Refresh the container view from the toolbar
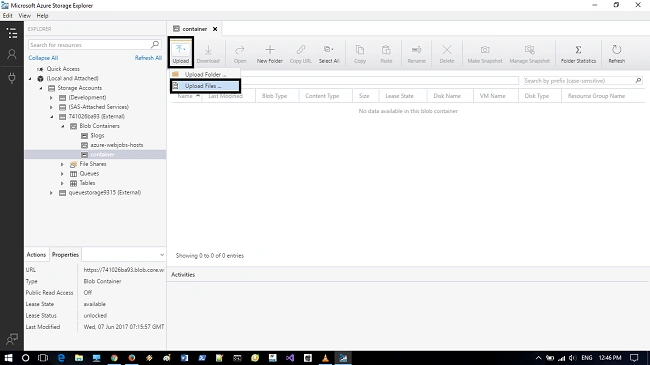Viewport: 650px width, 365px height. pyautogui.click(x=616, y=54)
